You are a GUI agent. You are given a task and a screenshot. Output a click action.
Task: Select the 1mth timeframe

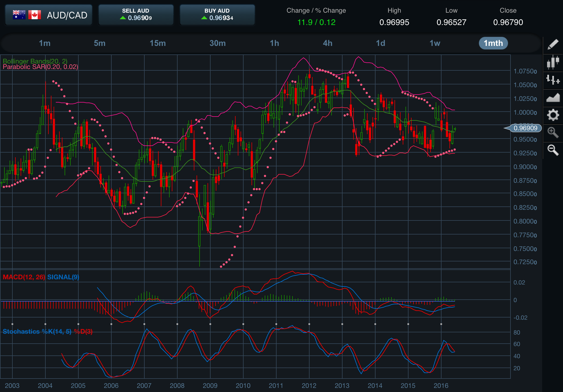pyautogui.click(x=493, y=43)
